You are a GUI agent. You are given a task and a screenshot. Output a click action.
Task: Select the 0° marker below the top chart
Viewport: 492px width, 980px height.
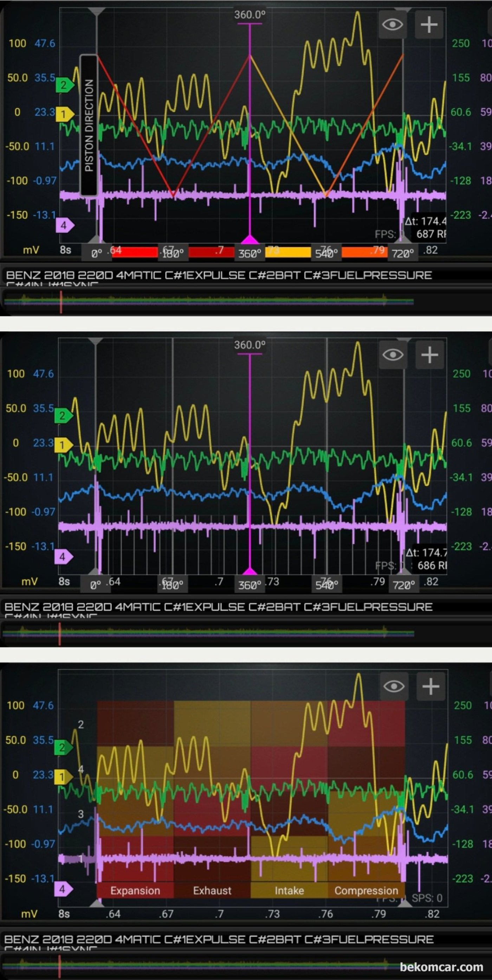pos(97,254)
